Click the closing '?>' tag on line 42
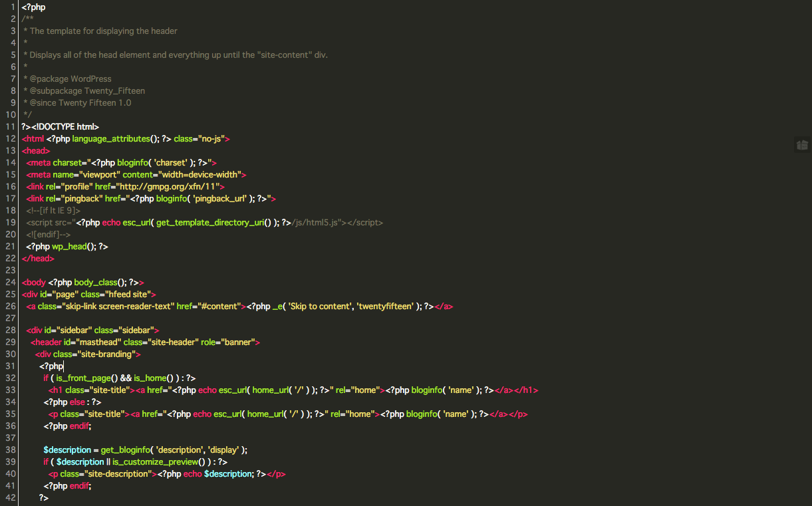This screenshot has width=812, height=506. tap(44, 497)
